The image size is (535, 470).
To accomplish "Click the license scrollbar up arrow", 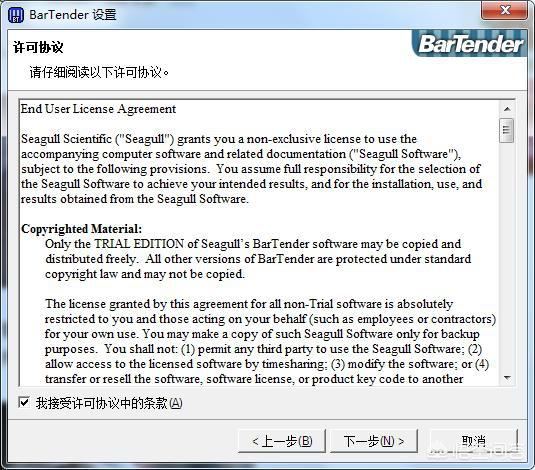I will 507,109.
